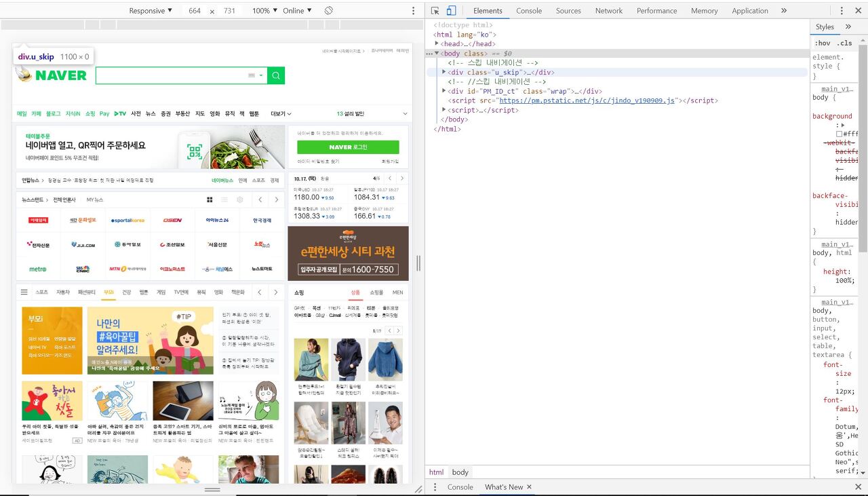Viewport: 868px width, 496px height.
Task: Show more DevTools tabs via double chevron
Action: click(784, 10)
